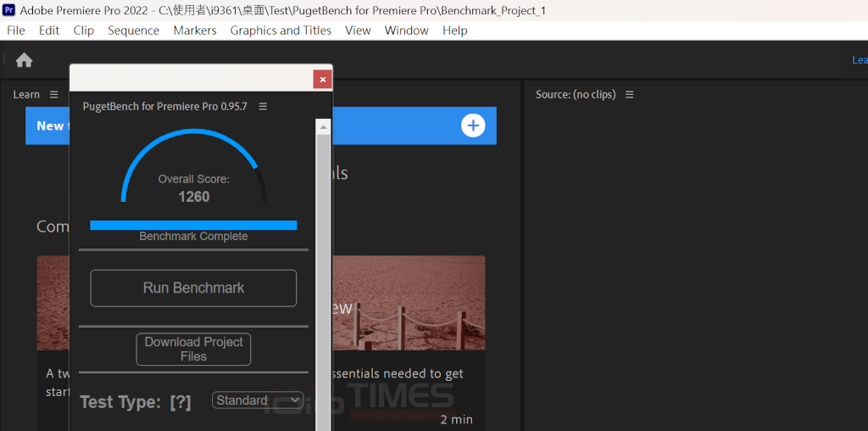Open the File menu

[16, 31]
